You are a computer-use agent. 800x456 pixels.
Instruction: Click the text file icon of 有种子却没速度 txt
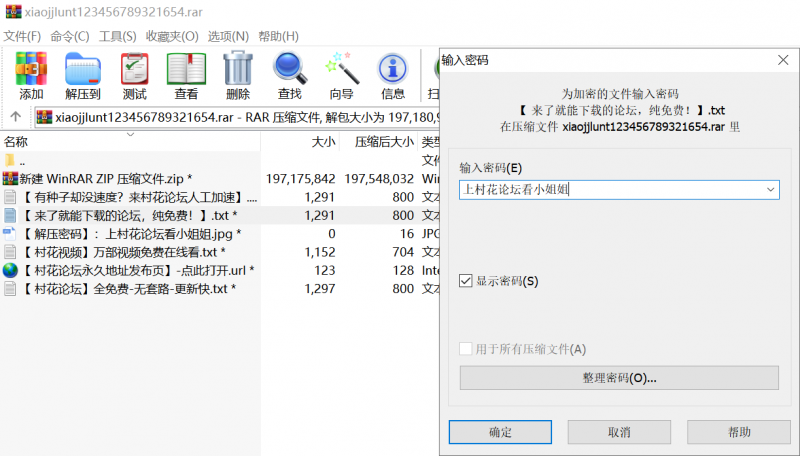[10, 197]
